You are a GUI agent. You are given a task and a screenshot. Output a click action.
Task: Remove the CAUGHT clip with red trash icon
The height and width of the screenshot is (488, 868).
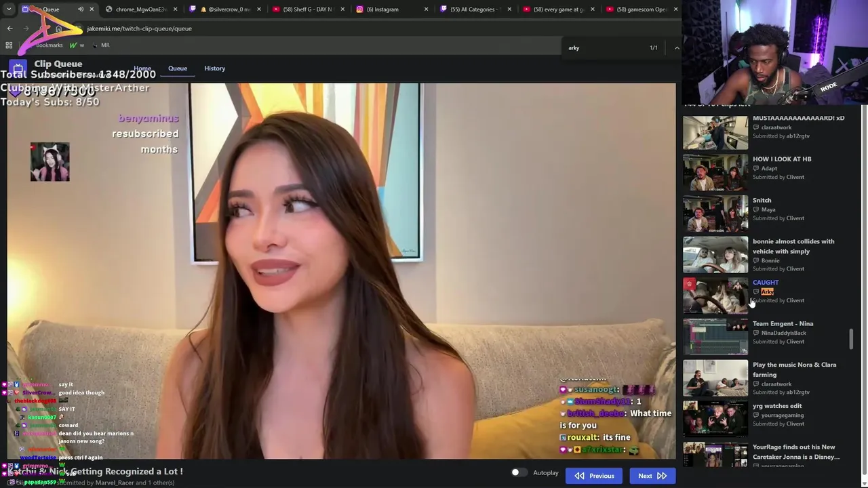tap(690, 284)
